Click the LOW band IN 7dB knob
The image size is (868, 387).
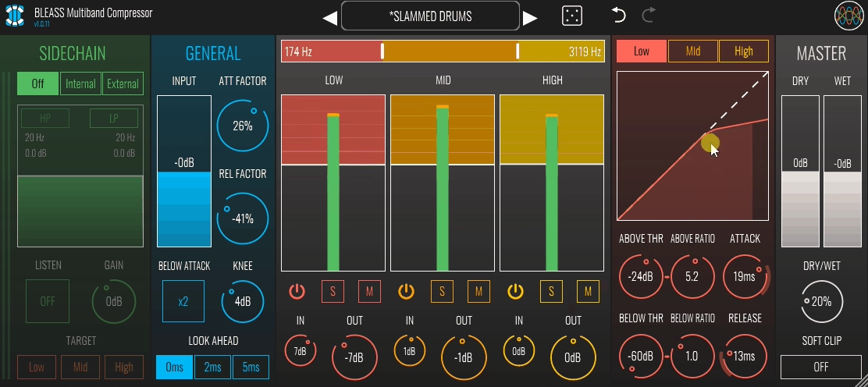pyautogui.click(x=301, y=350)
